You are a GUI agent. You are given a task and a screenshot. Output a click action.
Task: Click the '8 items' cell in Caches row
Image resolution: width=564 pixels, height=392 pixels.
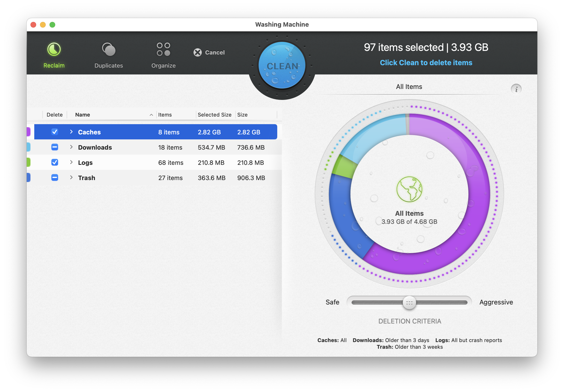click(x=169, y=132)
